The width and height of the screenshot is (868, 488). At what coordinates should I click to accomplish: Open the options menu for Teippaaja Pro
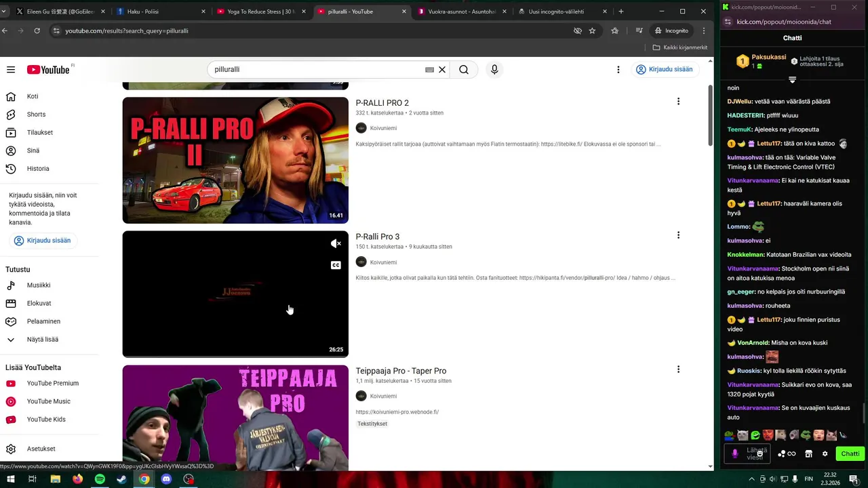tap(678, 369)
